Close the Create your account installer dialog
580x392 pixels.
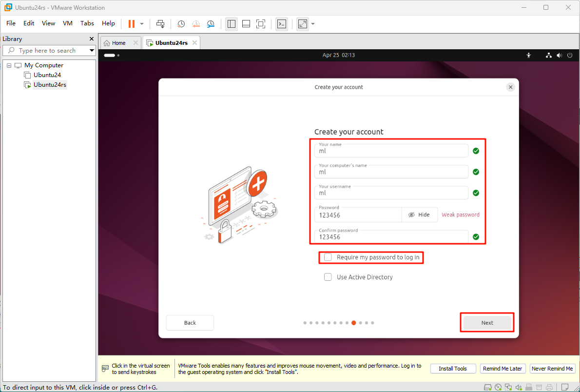click(510, 87)
